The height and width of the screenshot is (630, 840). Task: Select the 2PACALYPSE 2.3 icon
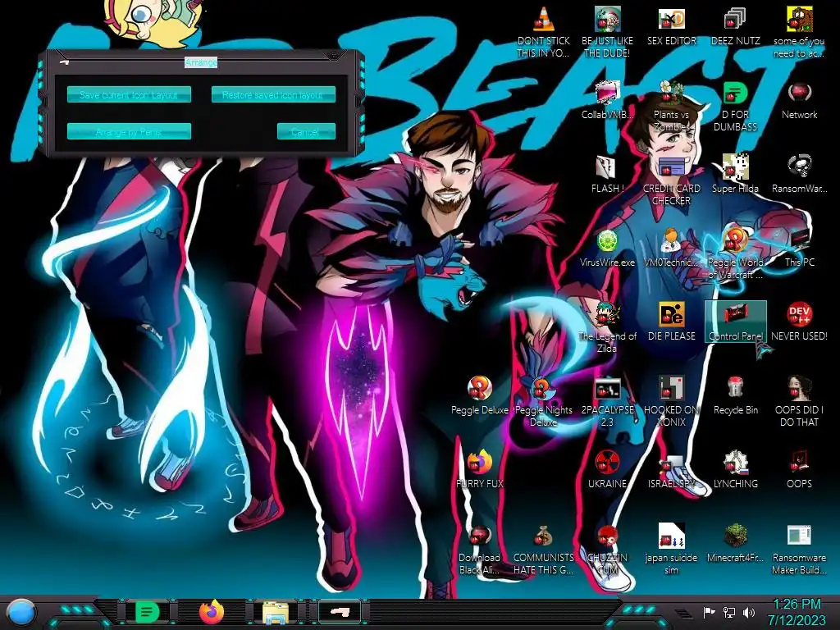[607, 401]
